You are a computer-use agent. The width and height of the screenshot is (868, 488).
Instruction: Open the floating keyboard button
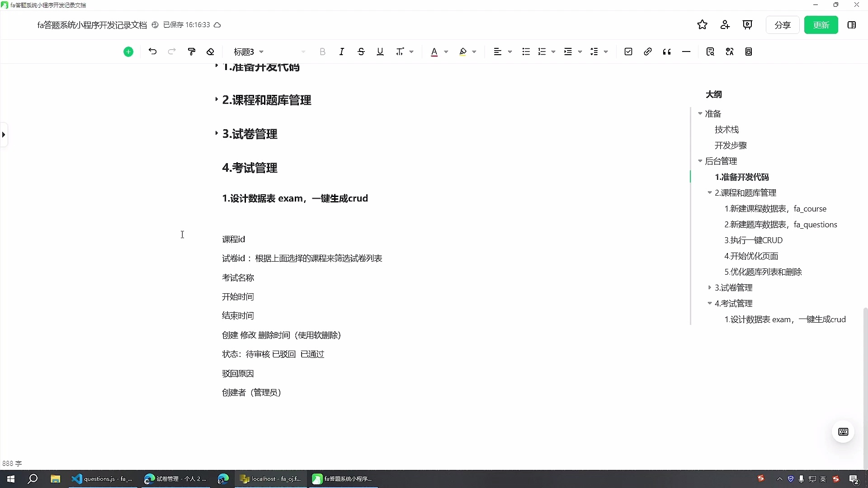pos(843,432)
